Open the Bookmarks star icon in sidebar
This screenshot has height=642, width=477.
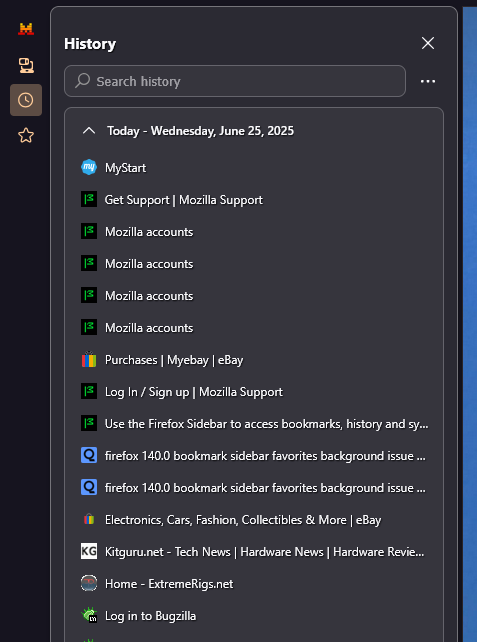26,135
